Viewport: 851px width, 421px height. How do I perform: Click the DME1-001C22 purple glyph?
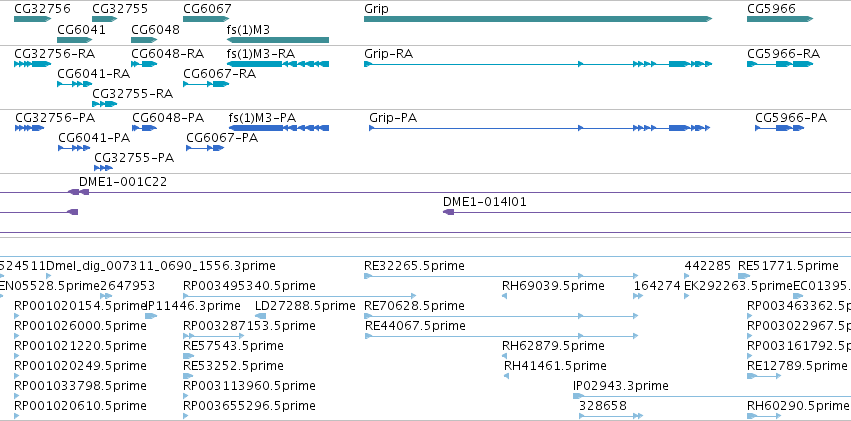click(x=78, y=192)
